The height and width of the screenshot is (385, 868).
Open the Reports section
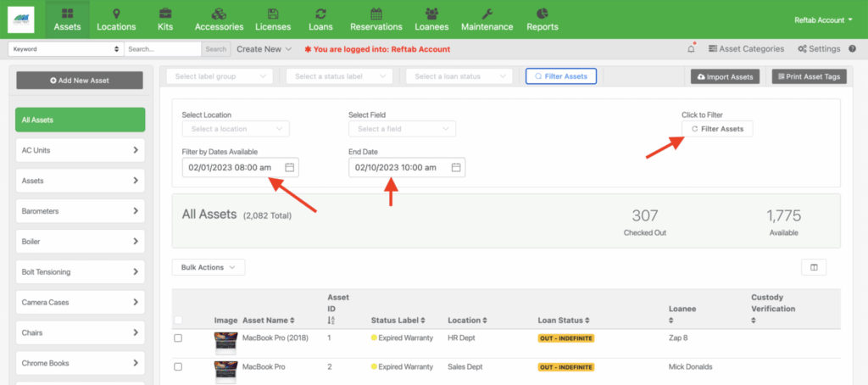[542, 20]
